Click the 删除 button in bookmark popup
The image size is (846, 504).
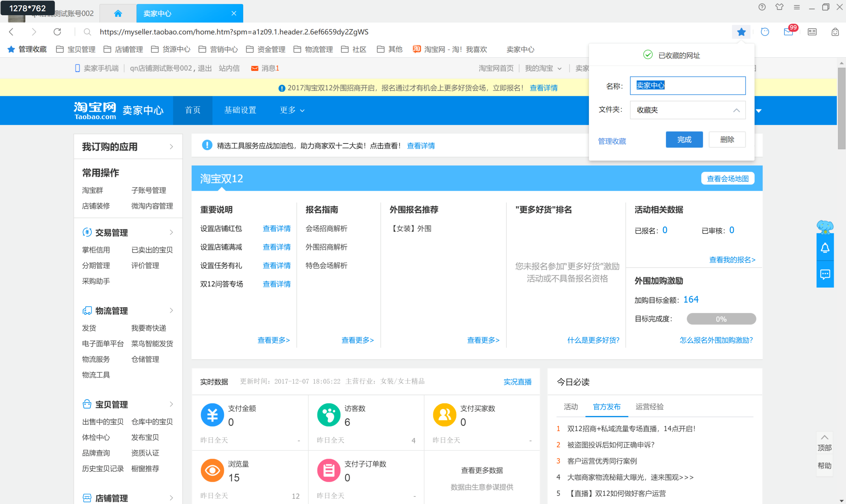[727, 140]
